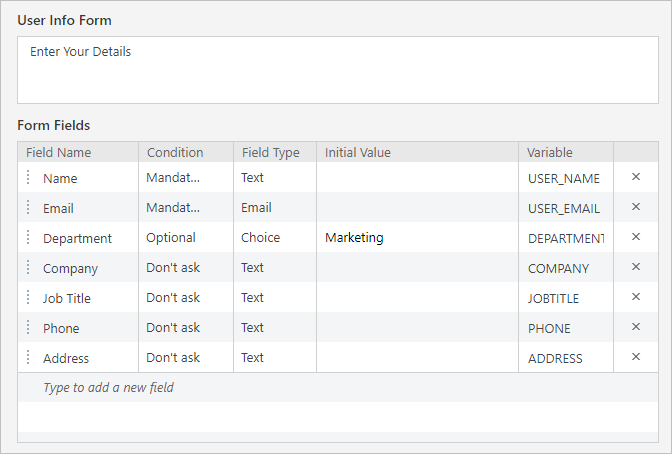Select the Field Name column header
Viewport: 672px width, 454px height.
(78, 152)
